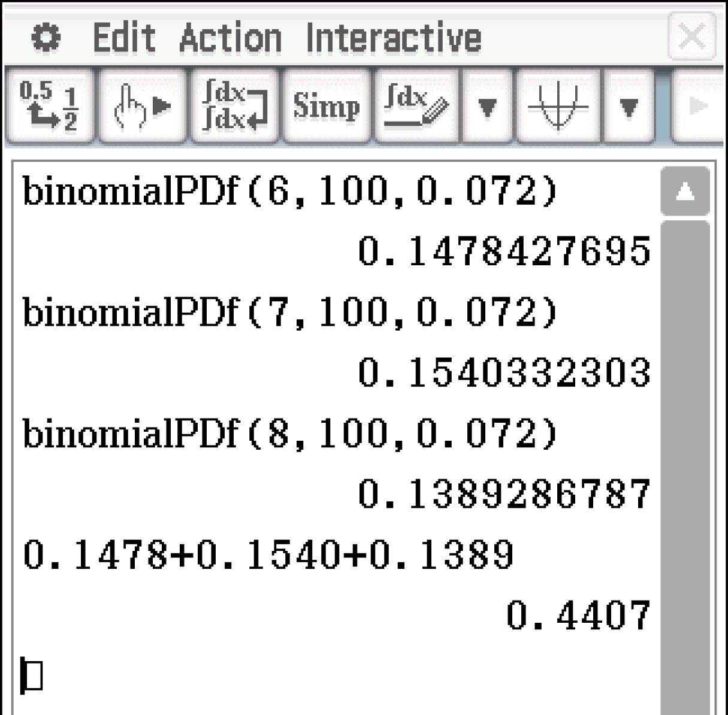Open the Interactive menu

(x=394, y=38)
